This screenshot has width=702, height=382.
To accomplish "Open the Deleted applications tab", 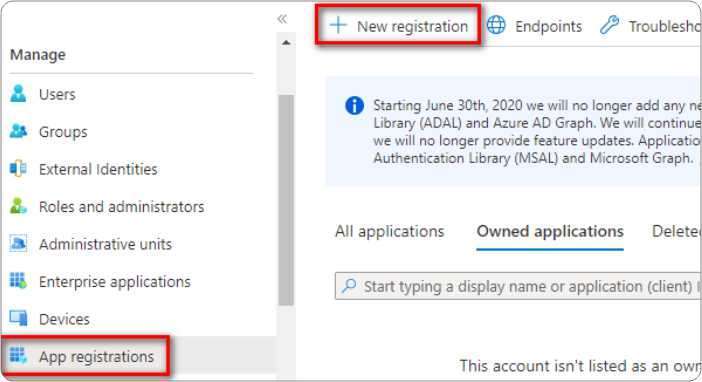I will pyautogui.click(x=676, y=232).
